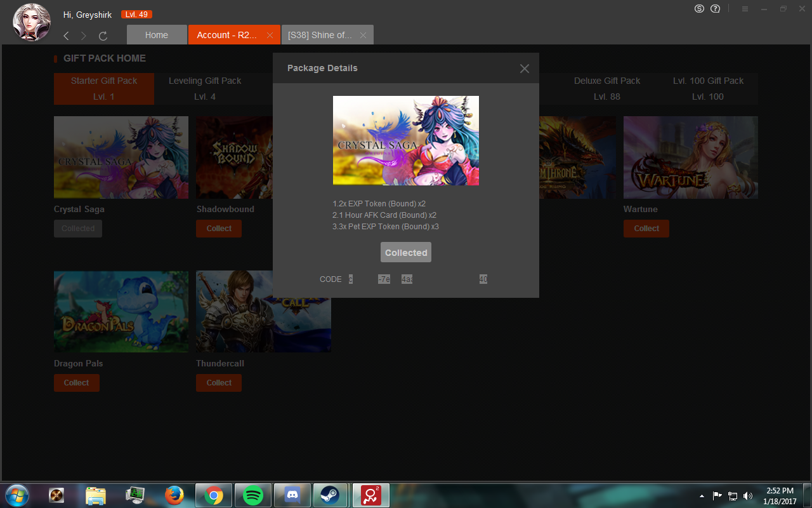Switch to the Home tab
Image resolution: width=812 pixels, height=508 pixels.
point(157,35)
